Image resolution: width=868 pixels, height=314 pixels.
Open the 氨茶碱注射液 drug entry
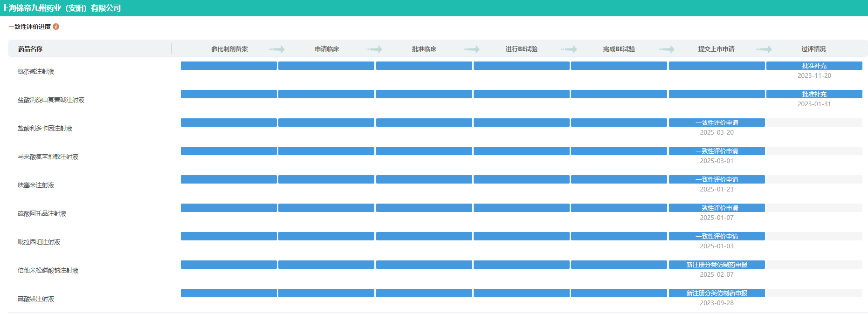tap(36, 71)
